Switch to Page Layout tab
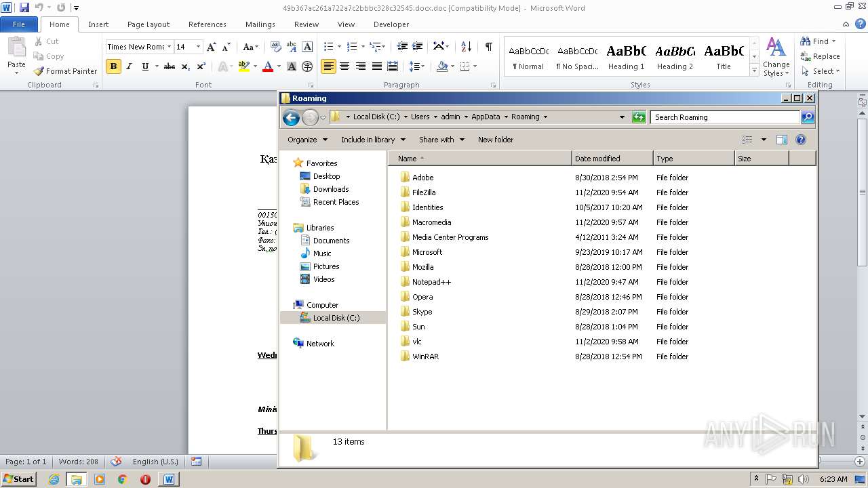 pyautogui.click(x=149, y=24)
